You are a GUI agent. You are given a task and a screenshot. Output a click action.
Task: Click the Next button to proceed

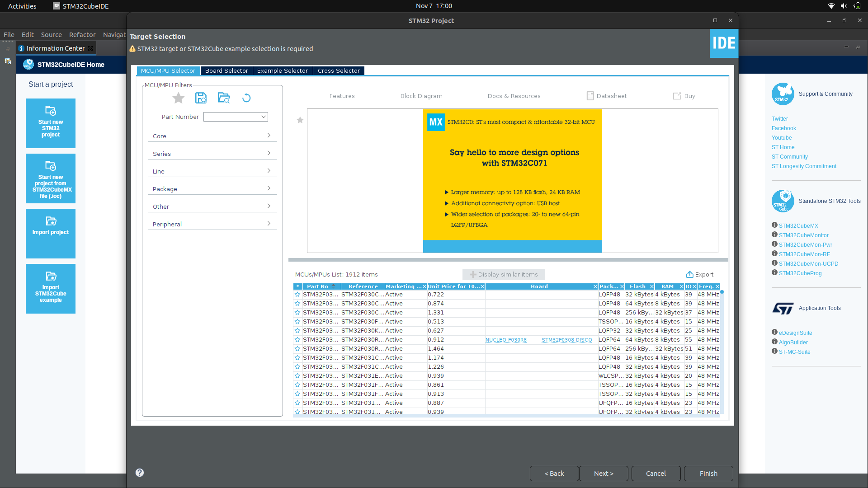604,473
